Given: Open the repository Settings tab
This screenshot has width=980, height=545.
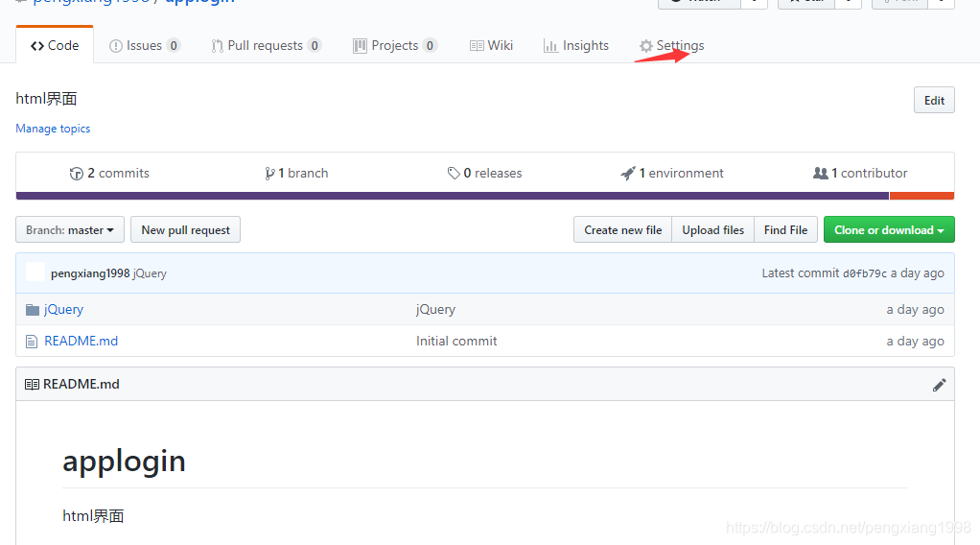Looking at the screenshot, I should pos(672,46).
